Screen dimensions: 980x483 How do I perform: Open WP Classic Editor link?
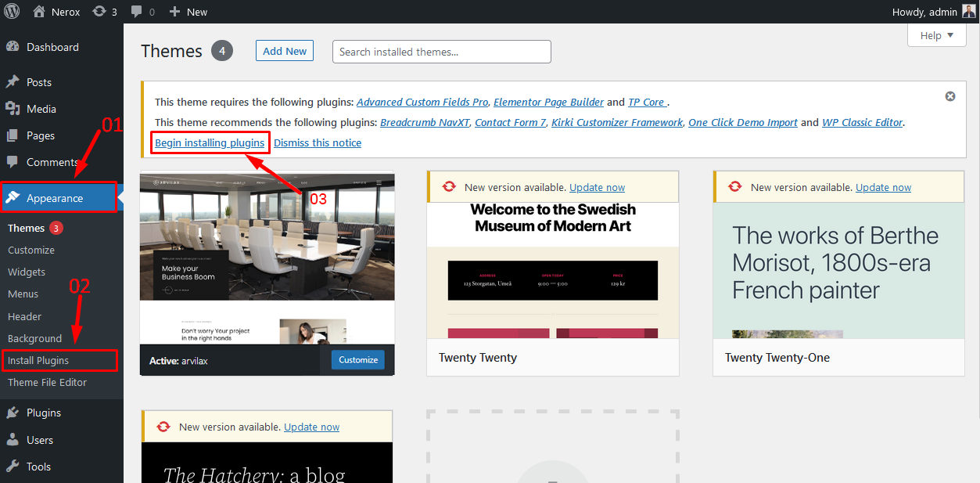click(x=862, y=122)
